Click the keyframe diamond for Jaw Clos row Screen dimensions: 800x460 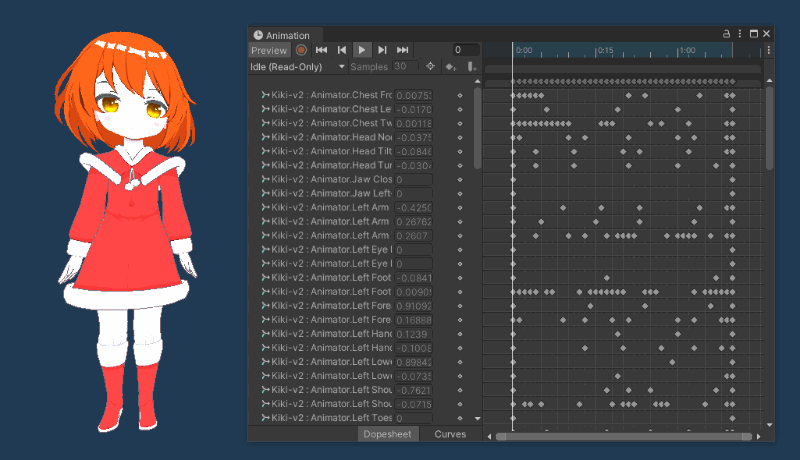point(460,180)
